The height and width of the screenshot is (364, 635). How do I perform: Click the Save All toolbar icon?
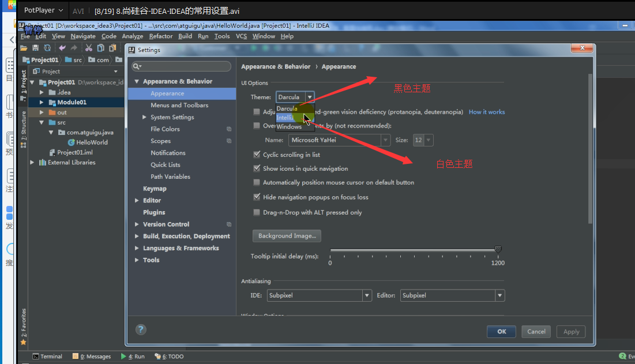pyautogui.click(x=35, y=48)
